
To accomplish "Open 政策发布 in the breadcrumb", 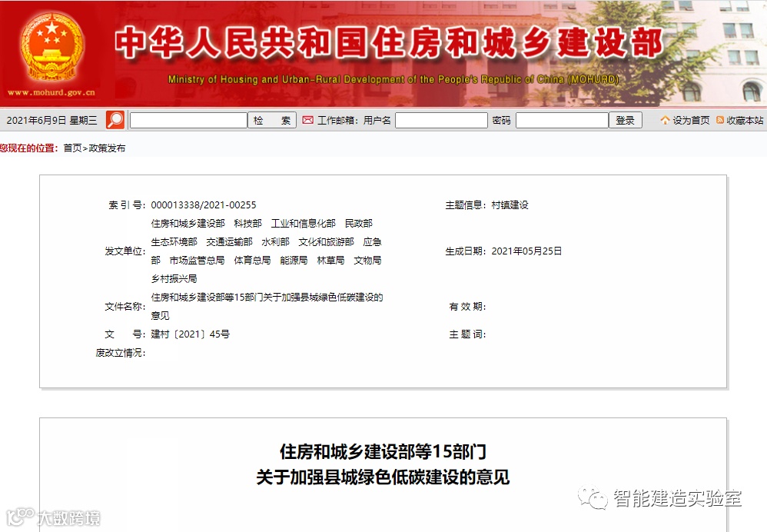I will [x=107, y=148].
